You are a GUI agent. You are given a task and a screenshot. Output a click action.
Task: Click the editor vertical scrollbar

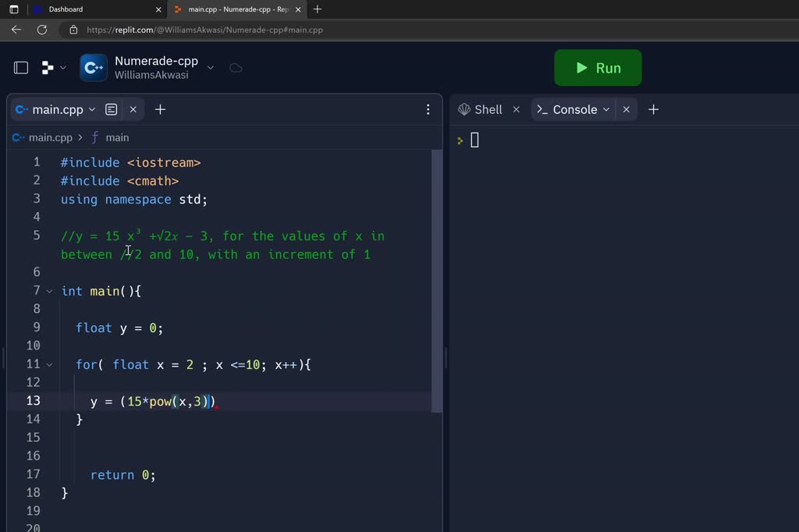click(436, 281)
